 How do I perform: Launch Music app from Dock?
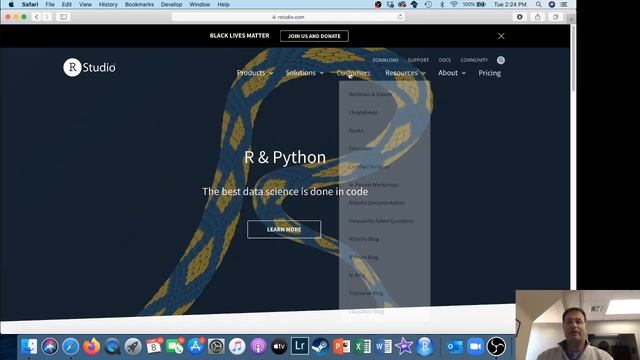(x=237, y=347)
